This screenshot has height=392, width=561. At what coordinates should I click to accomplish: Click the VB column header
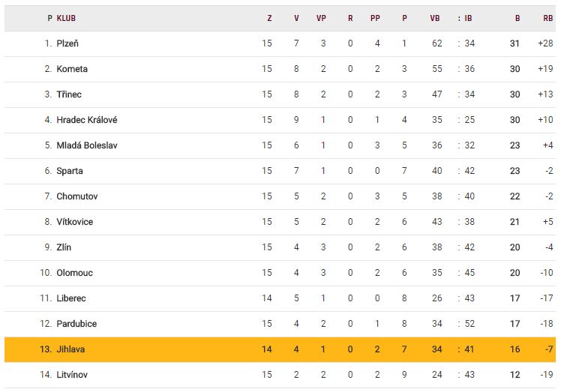pyautogui.click(x=435, y=18)
